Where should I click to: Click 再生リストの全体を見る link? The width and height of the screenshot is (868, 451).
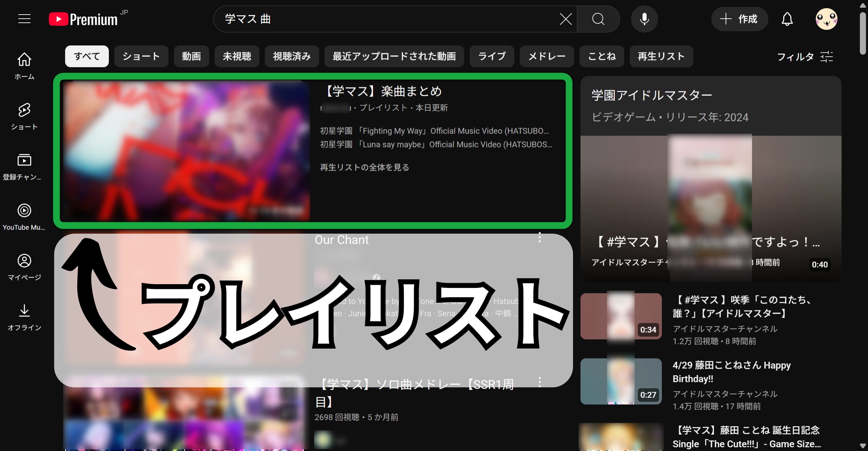click(364, 167)
